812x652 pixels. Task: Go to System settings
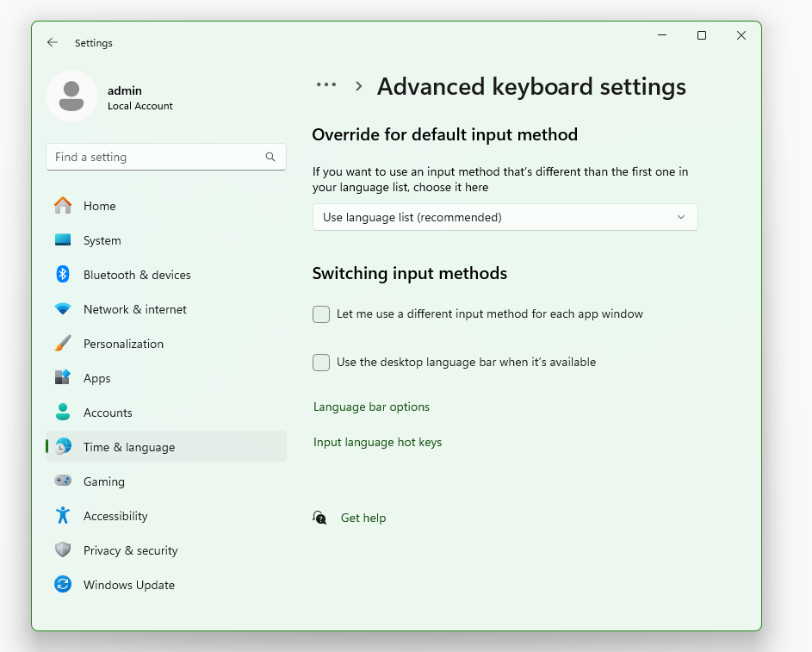[x=165, y=240]
